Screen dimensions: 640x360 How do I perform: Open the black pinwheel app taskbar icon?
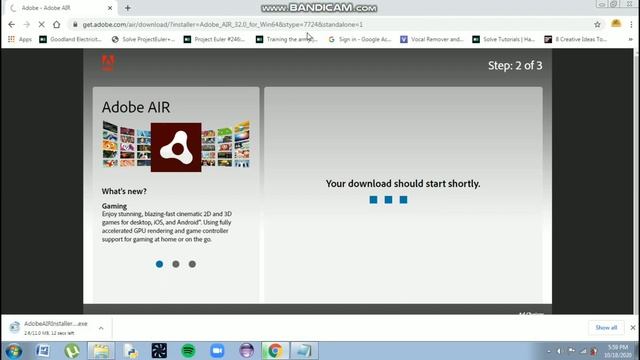159,351
